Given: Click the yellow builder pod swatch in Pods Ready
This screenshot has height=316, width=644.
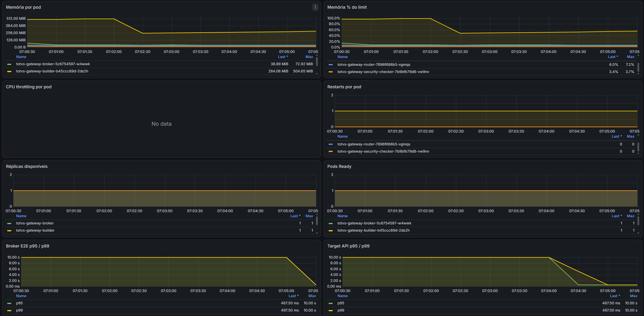Looking at the screenshot, I should [331, 231].
